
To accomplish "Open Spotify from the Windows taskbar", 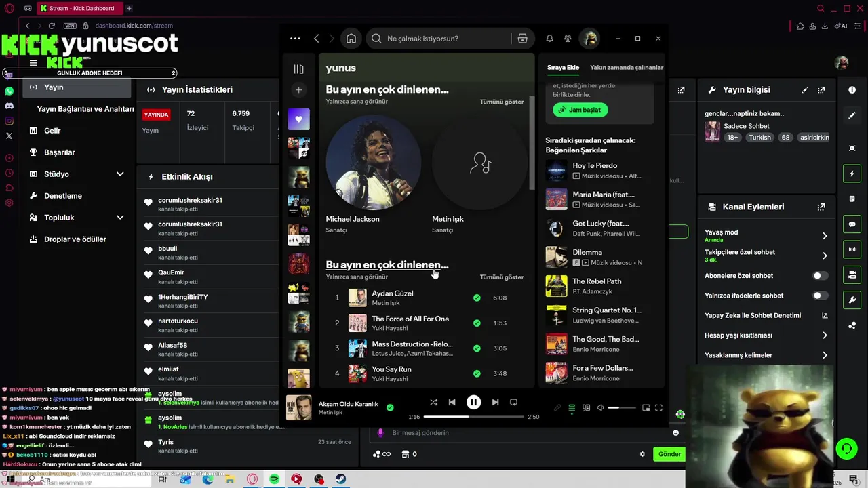I will click(274, 479).
